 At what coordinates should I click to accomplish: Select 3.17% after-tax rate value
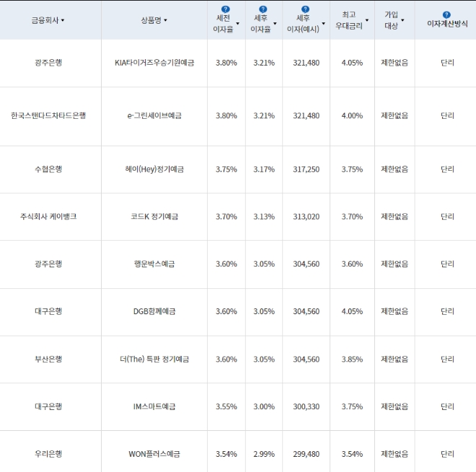click(x=264, y=169)
